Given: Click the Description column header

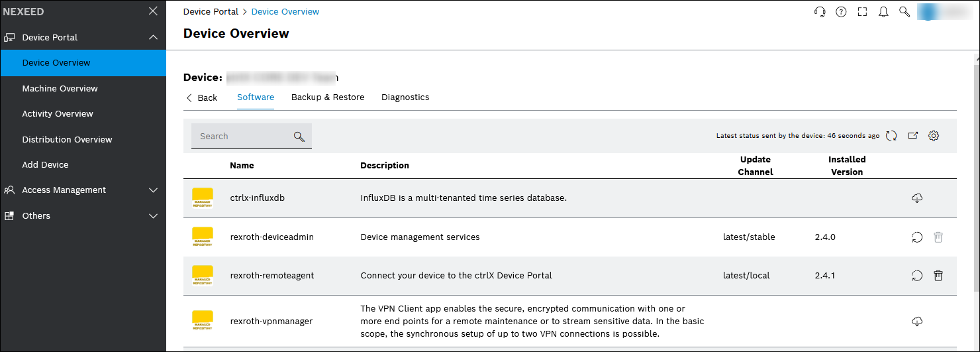Looking at the screenshot, I should (x=385, y=166).
